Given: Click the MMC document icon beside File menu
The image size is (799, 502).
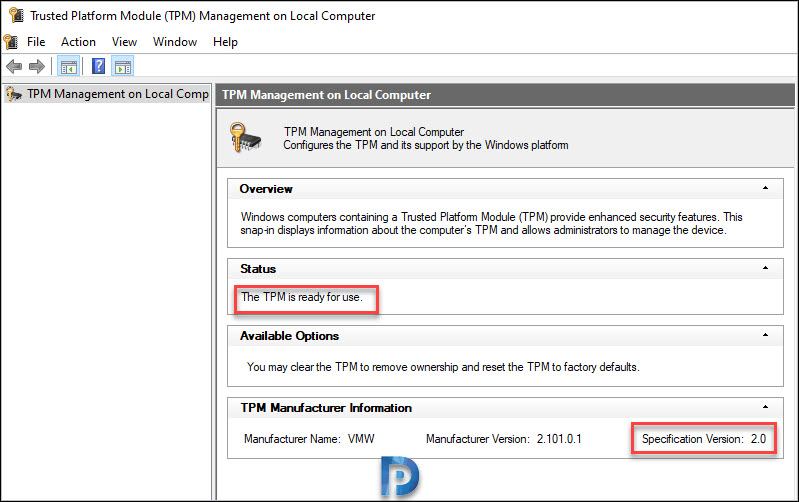Looking at the screenshot, I should click(11, 42).
